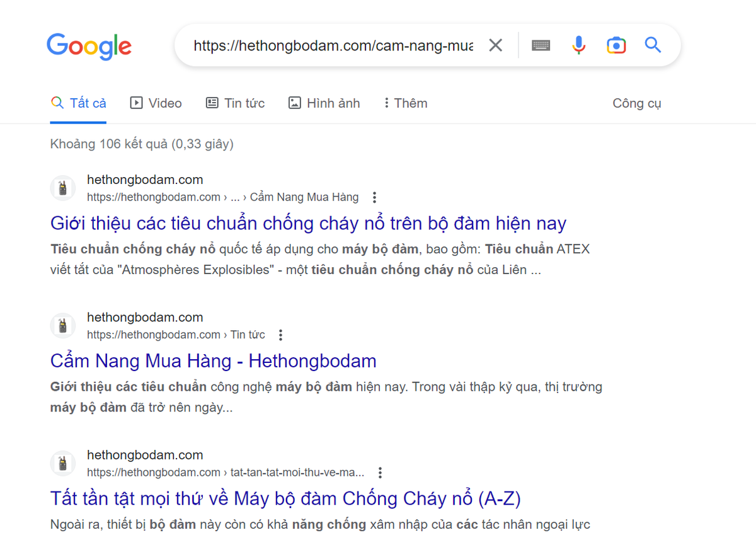Viewport: 756px width, 535px height.
Task: Open three-dot menu of first result
Action: click(375, 197)
